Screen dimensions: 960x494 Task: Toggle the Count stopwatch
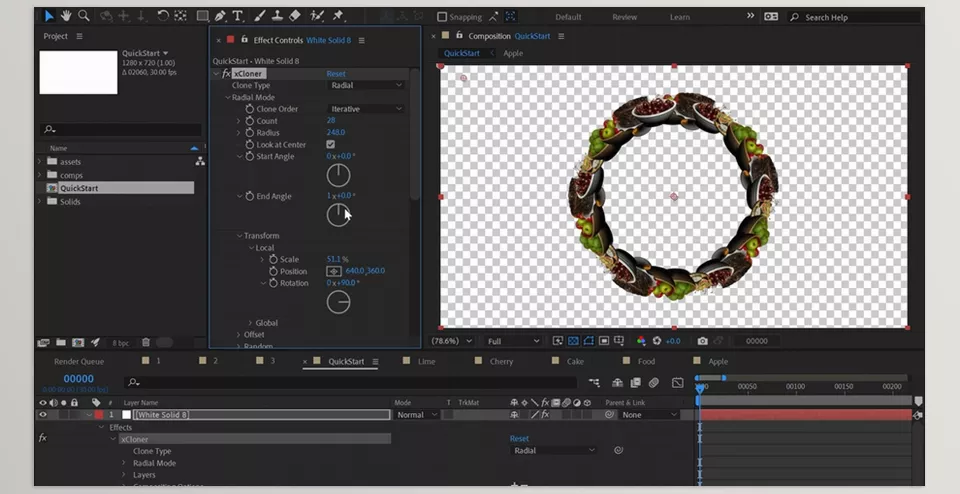(250, 121)
